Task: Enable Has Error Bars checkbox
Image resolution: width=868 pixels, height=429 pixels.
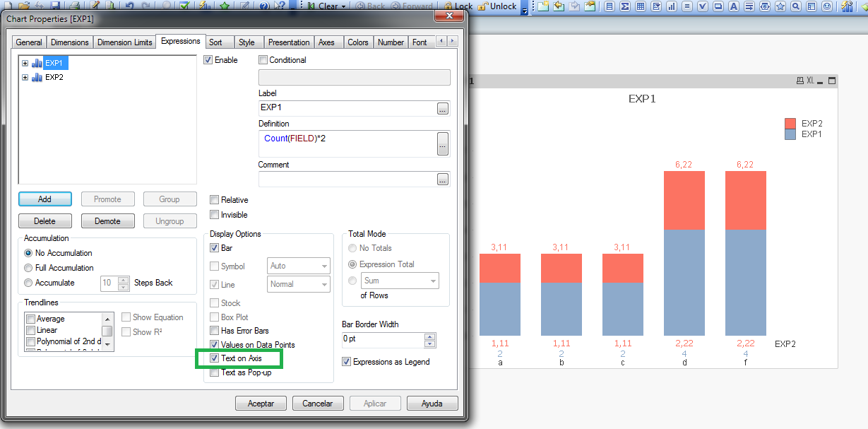Action: (215, 331)
